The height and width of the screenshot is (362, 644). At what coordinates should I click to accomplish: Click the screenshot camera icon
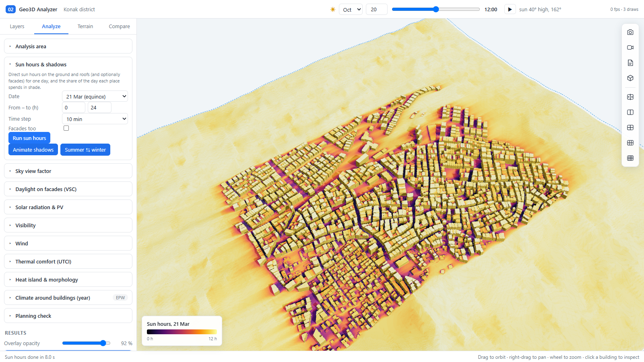[x=630, y=32]
